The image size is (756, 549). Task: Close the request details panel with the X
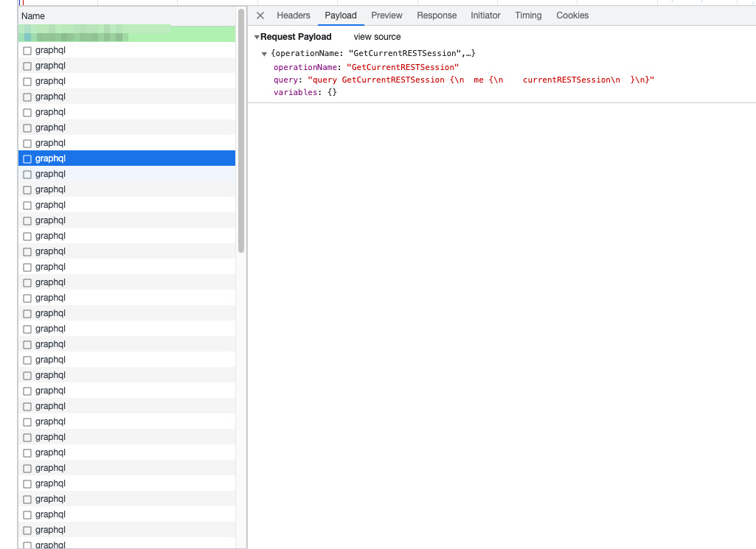[259, 15]
